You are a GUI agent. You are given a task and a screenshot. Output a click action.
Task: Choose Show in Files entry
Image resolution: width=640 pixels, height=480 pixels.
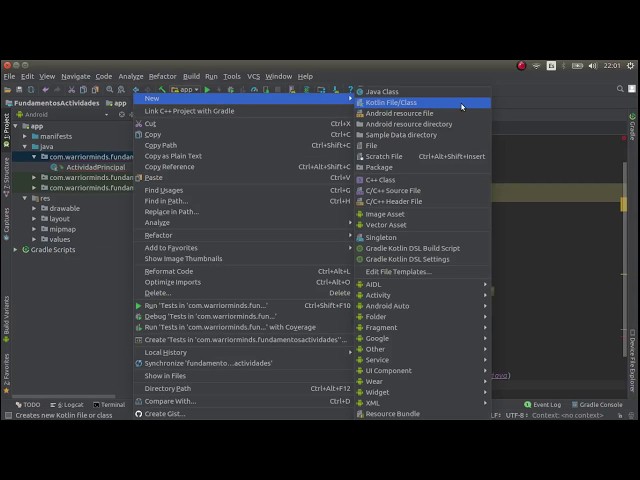coord(244,376)
